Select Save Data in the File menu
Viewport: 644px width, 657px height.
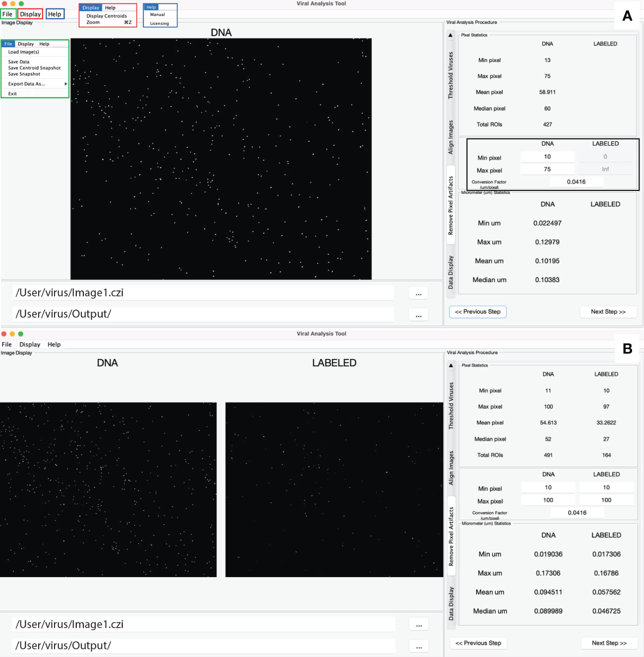point(19,62)
